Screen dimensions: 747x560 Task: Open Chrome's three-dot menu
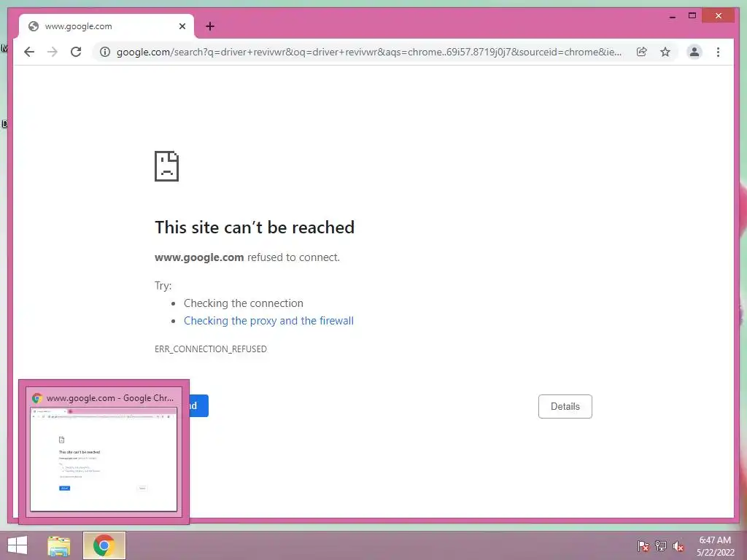(x=718, y=52)
